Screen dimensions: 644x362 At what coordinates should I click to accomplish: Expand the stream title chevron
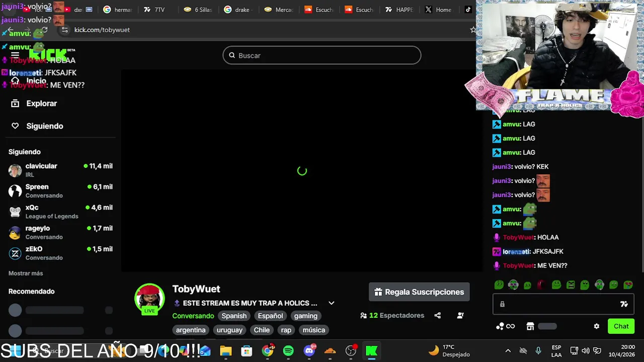point(331,303)
